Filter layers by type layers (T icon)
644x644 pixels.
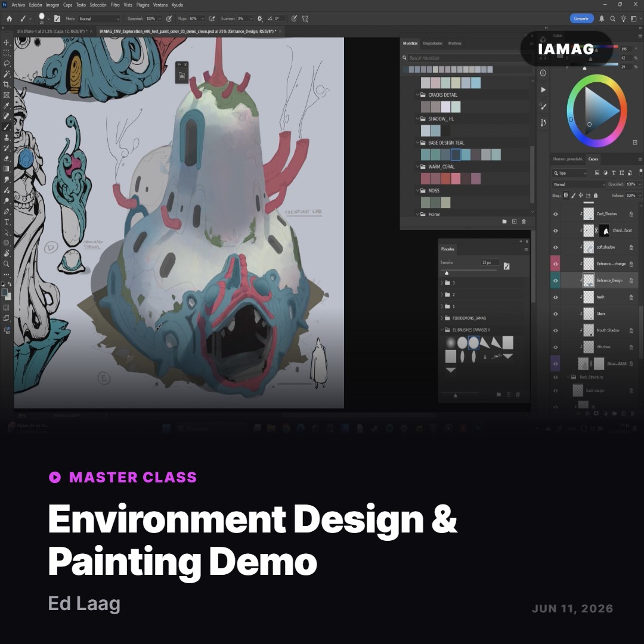point(614,173)
